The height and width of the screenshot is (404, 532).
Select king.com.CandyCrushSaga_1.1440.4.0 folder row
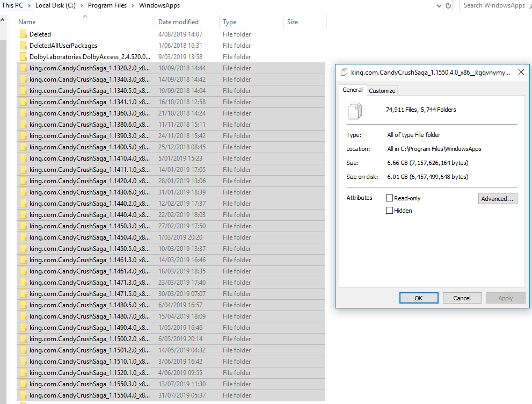171,215
